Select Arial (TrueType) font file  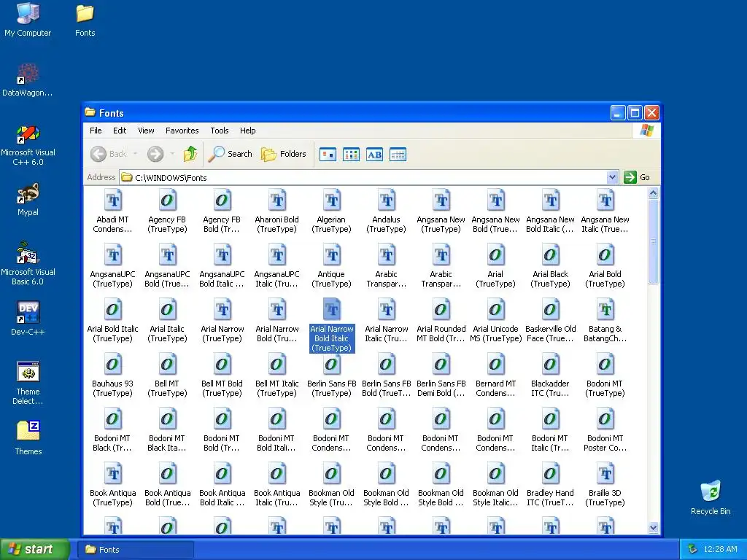coord(495,265)
